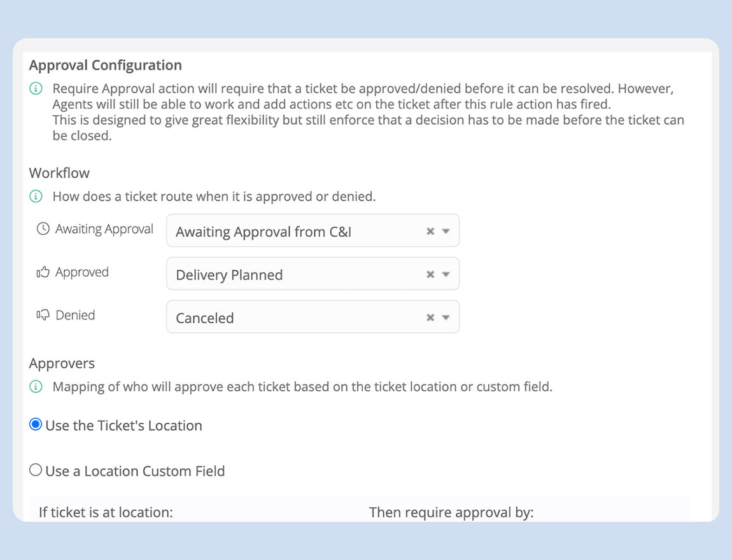Clear the Delivery Planned selection

[430, 274]
